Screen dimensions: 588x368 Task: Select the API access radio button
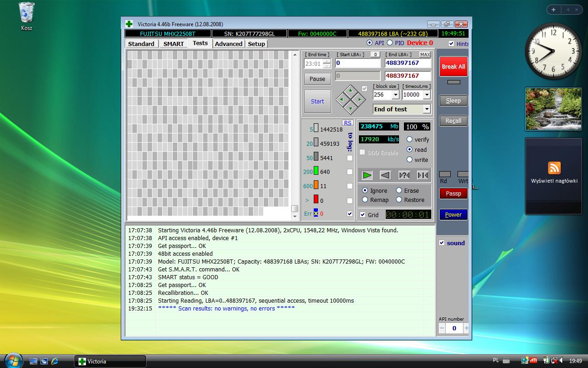369,43
